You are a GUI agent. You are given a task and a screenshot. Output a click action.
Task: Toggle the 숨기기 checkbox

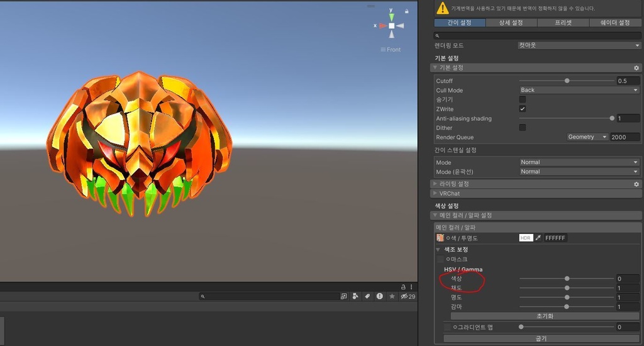523,99
